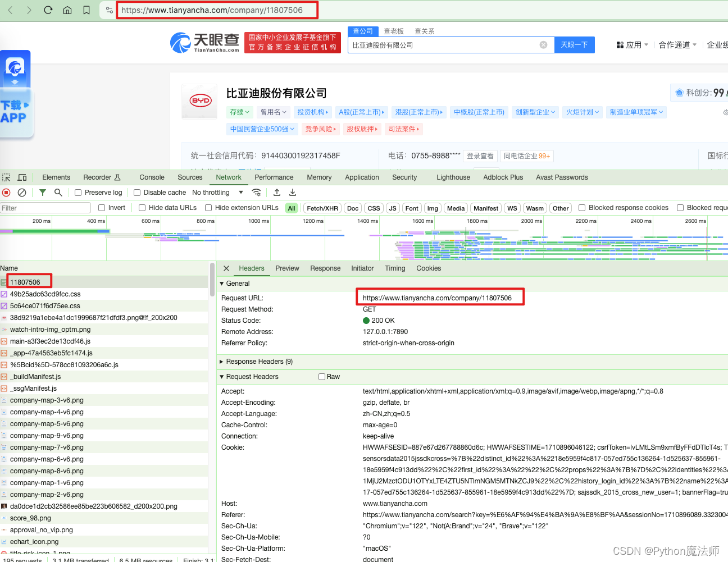Screen dimensions: 728x562
Task: Export HAR with the download icon
Action: pos(293,193)
